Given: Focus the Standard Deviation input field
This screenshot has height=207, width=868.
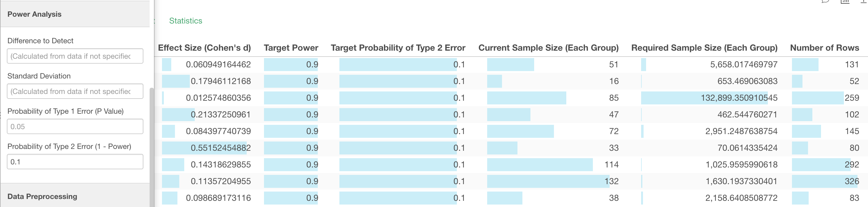Looking at the screenshot, I should point(75,91).
